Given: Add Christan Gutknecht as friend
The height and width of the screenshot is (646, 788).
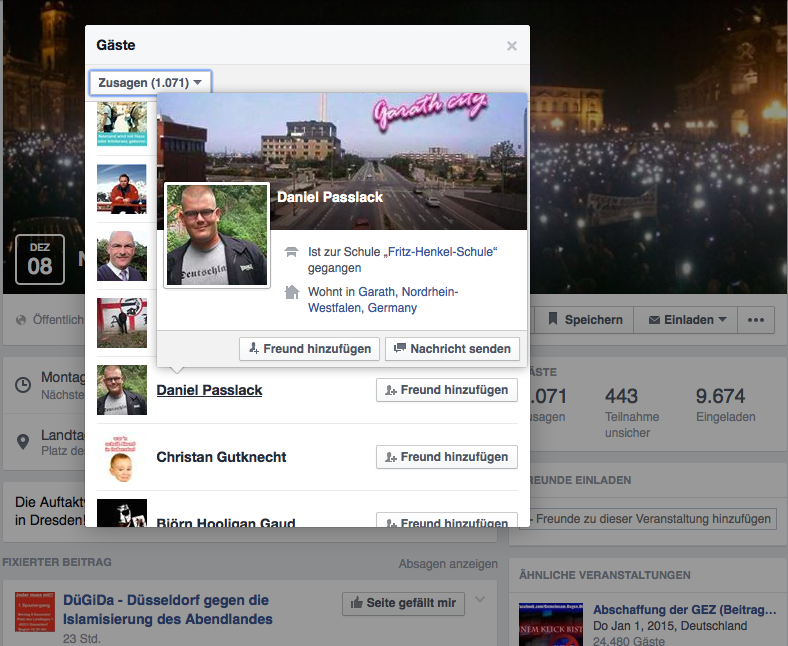Looking at the screenshot, I should [x=446, y=457].
